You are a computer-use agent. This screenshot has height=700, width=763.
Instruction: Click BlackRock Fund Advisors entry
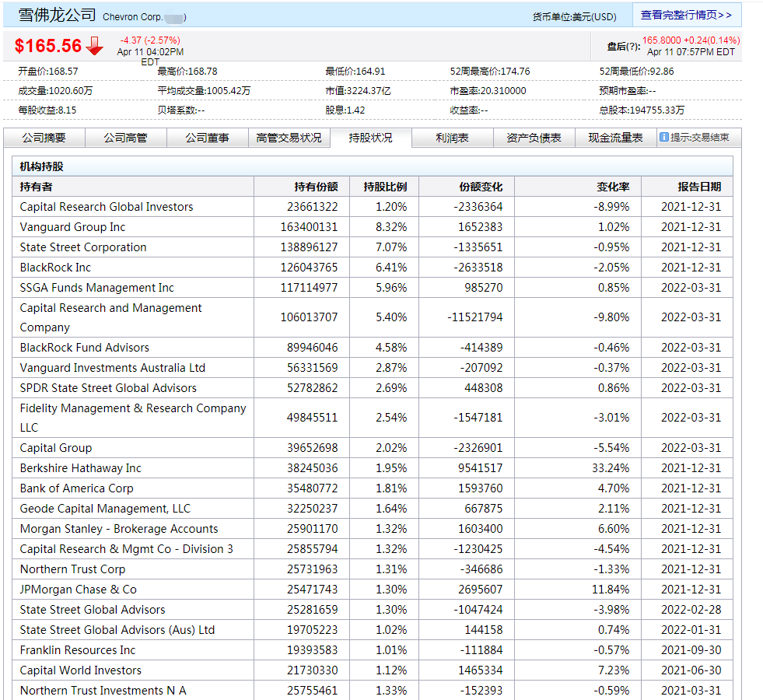[85, 348]
